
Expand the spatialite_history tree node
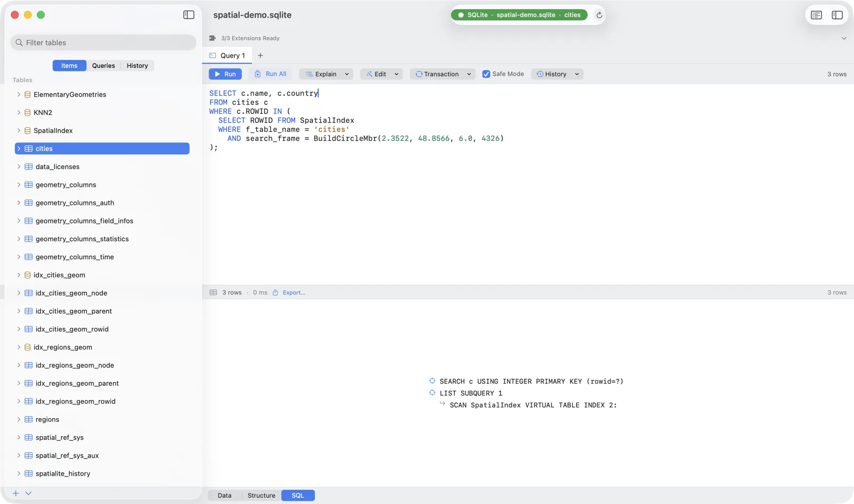[19, 474]
